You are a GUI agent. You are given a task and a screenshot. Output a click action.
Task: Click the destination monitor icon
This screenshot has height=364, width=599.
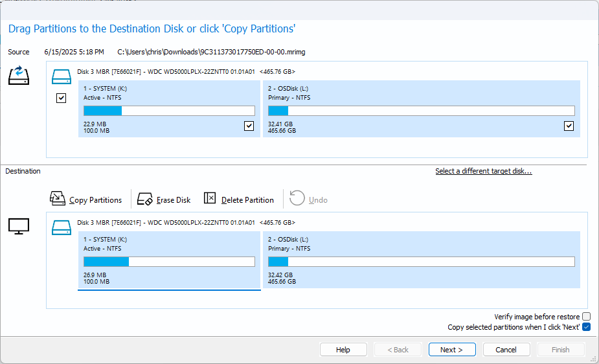(19, 227)
